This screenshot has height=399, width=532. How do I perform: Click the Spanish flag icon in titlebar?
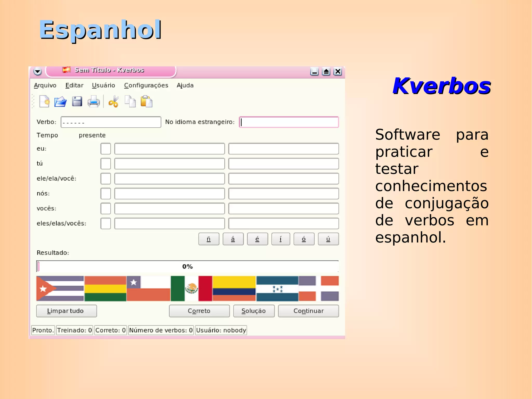pyautogui.click(x=66, y=70)
